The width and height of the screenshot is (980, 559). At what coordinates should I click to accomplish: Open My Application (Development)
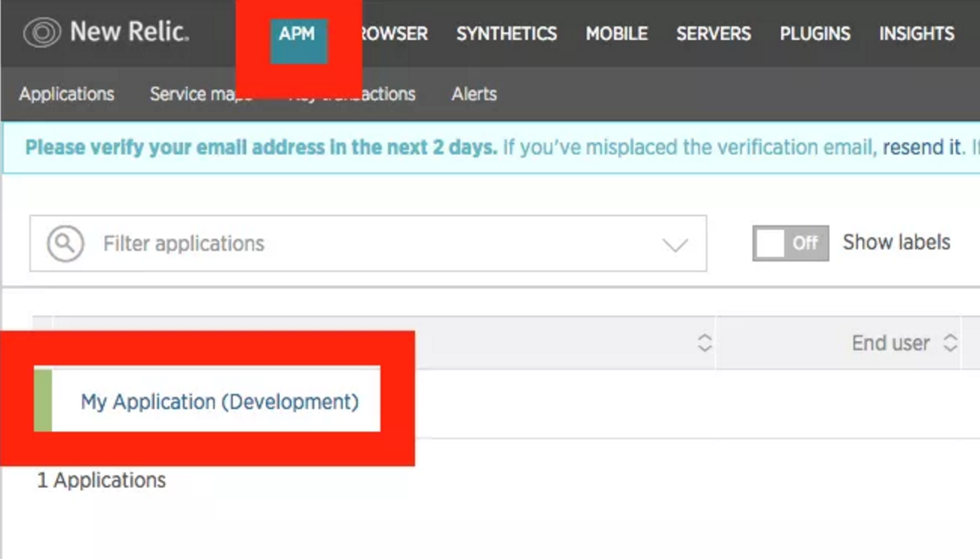[x=219, y=402]
